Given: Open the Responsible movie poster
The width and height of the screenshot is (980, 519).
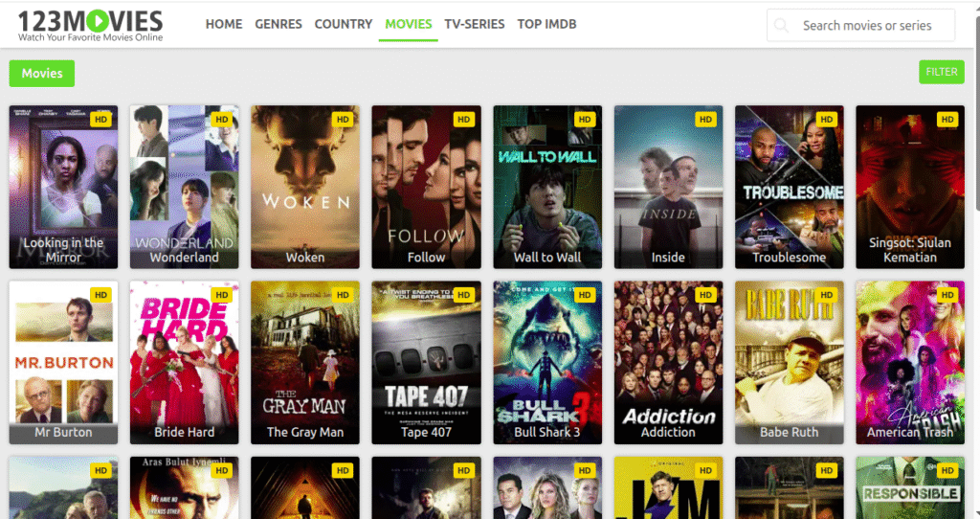Looking at the screenshot, I should pos(910,487).
